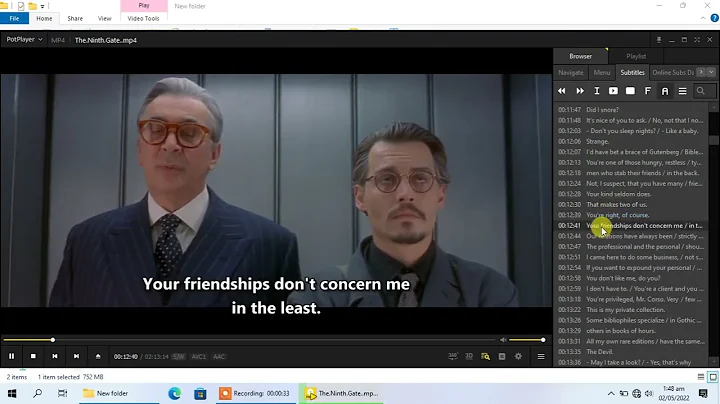Open the chapter/bookmark panel icon
Image resolution: width=720 pixels, height=404 pixels.
pos(502,356)
